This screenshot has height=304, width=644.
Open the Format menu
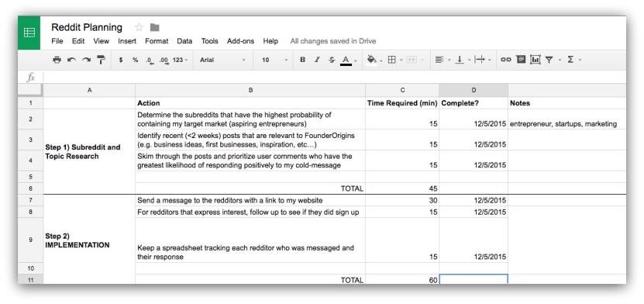point(157,41)
